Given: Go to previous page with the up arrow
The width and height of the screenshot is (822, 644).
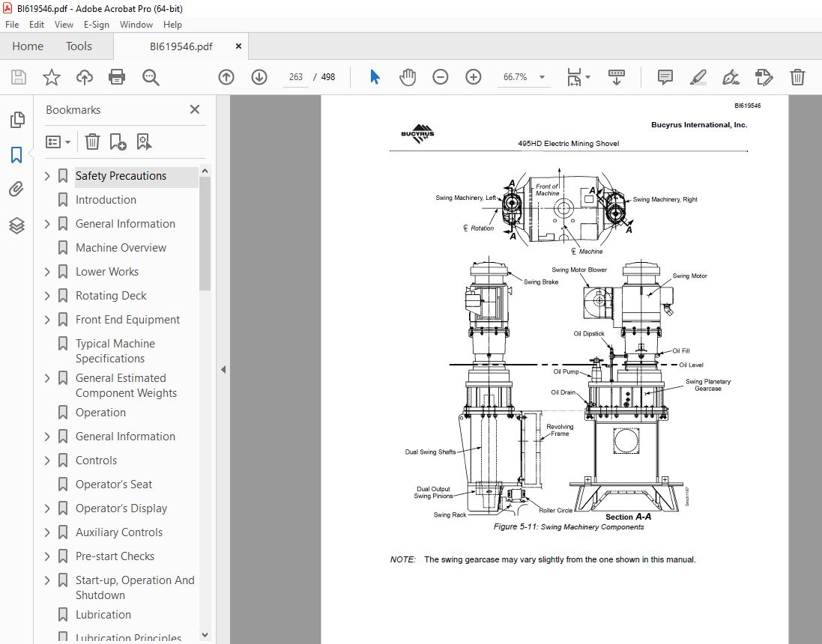Looking at the screenshot, I should (226, 77).
